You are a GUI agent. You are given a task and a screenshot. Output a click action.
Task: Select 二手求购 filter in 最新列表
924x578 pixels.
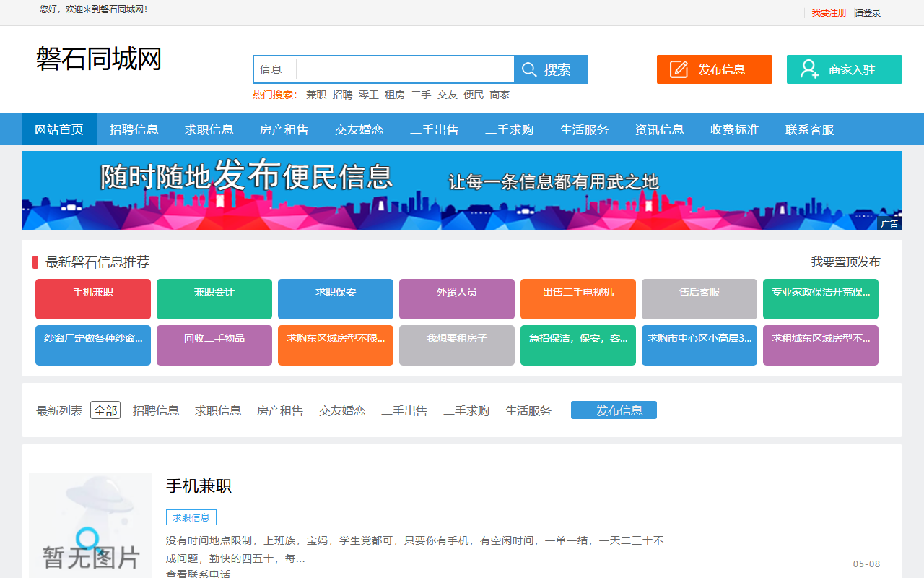466,410
